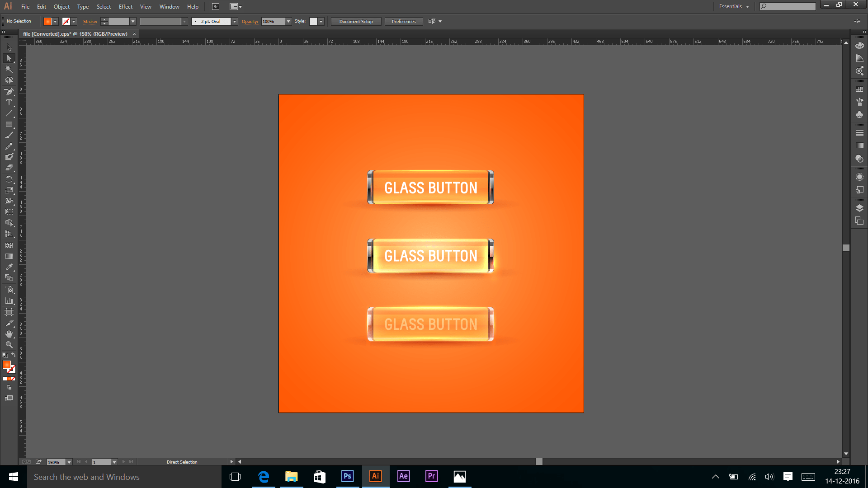This screenshot has width=868, height=488.
Task: Open the Effect menu
Action: [x=125, y=7]
